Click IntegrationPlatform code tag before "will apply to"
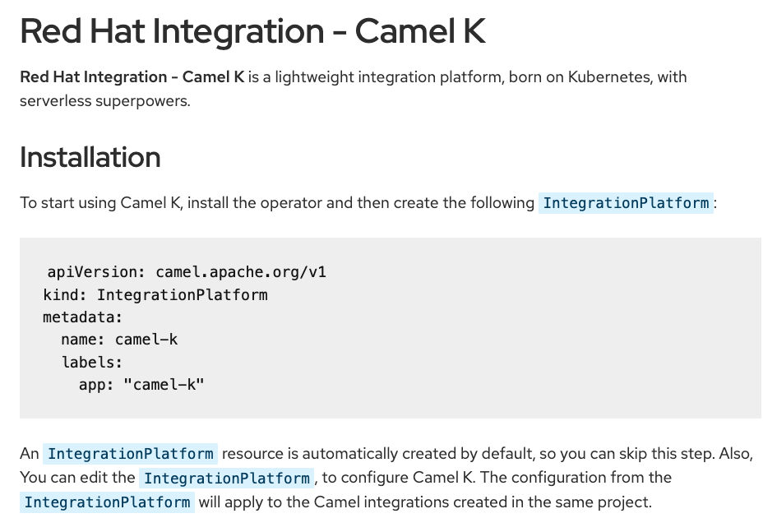Screen dimensions: 777x532 (x=108, y=502)
